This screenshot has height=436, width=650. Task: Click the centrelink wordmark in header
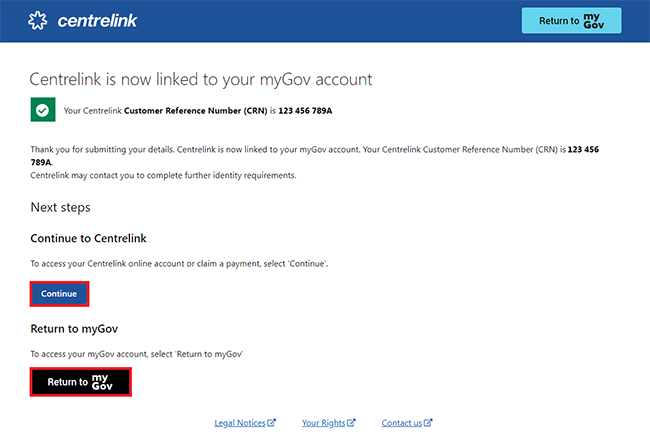tap(97, 21)
